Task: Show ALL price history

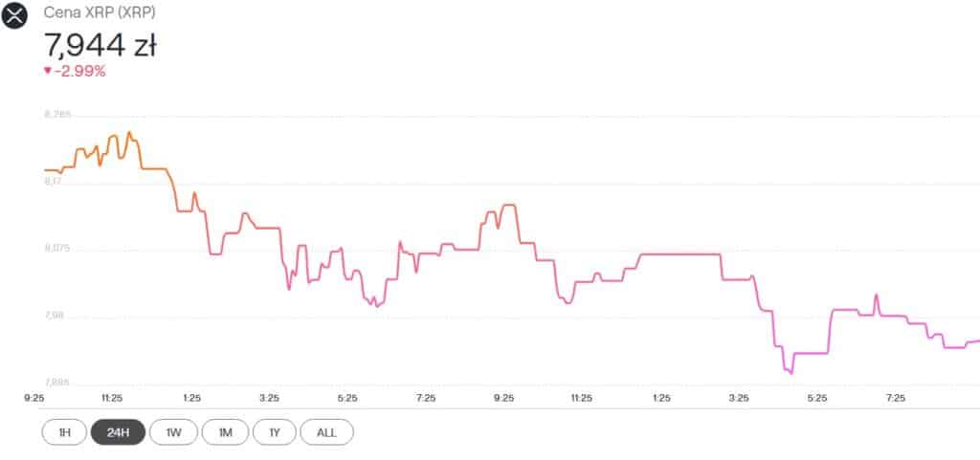Action: (327, 432)
